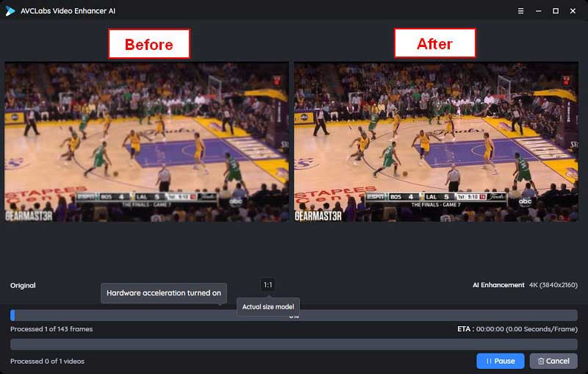Cancel the video processing task
This screenshot has width=588, height=374.
[553, 361]
